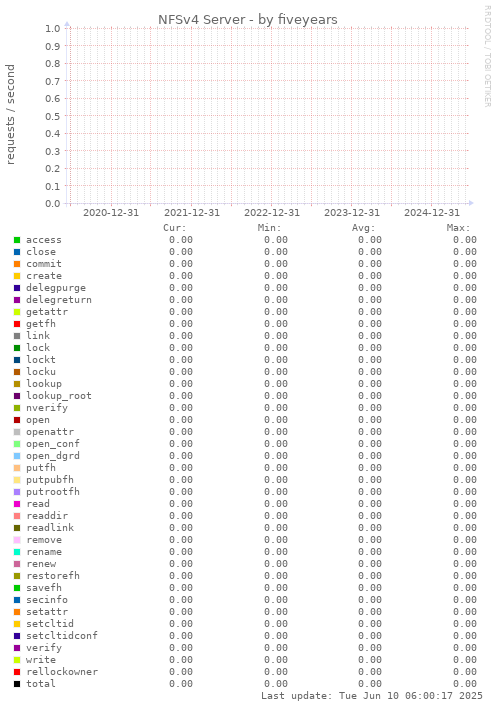
Task: Click the setattr legend label
Action: coord(47,612)
